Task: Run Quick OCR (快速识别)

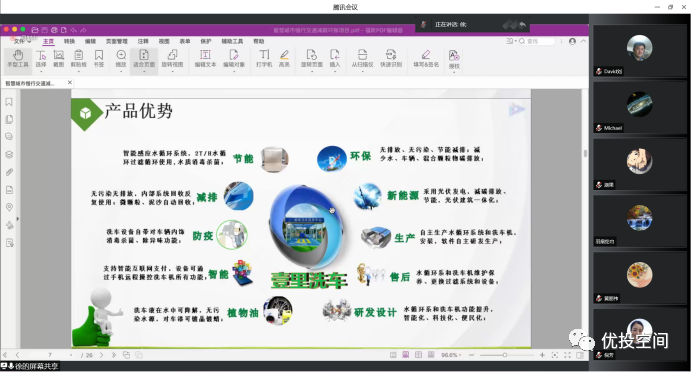Action: [x=391, y=59]
